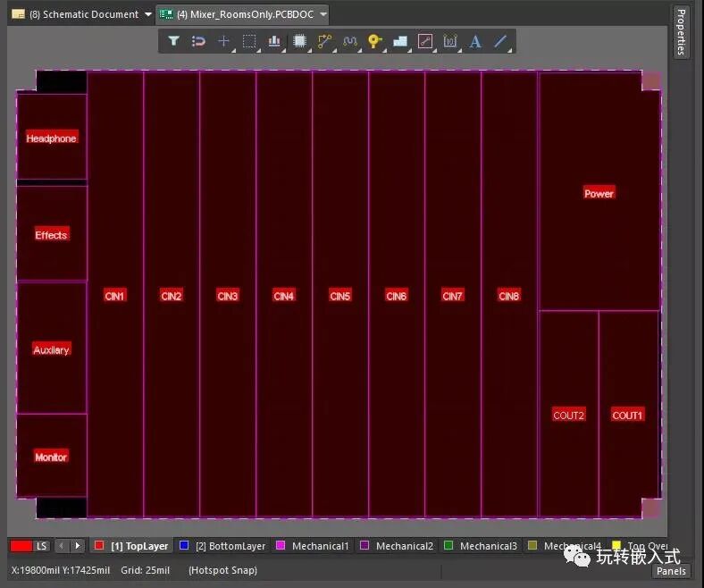Screen dimensions: 704x588
Task: Click the X:19800mil Y:17425mil coordinate readout
Action: coord(61,570)
